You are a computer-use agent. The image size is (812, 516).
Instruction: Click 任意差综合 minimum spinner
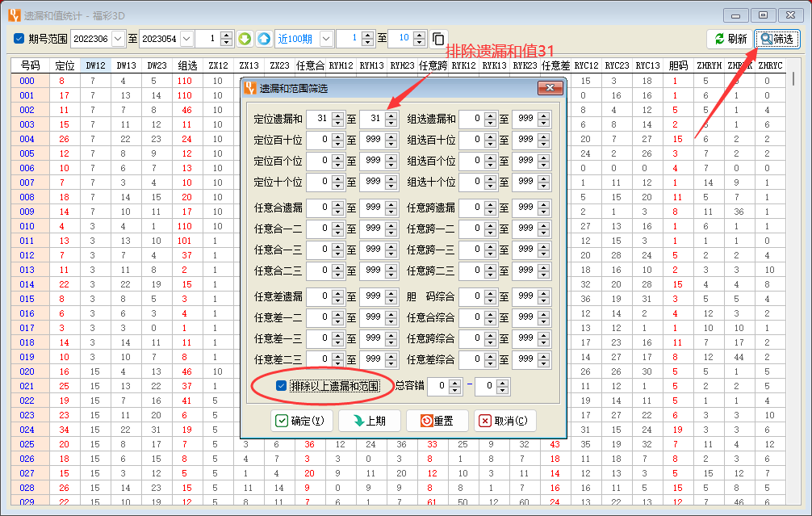tap(491, 359)
